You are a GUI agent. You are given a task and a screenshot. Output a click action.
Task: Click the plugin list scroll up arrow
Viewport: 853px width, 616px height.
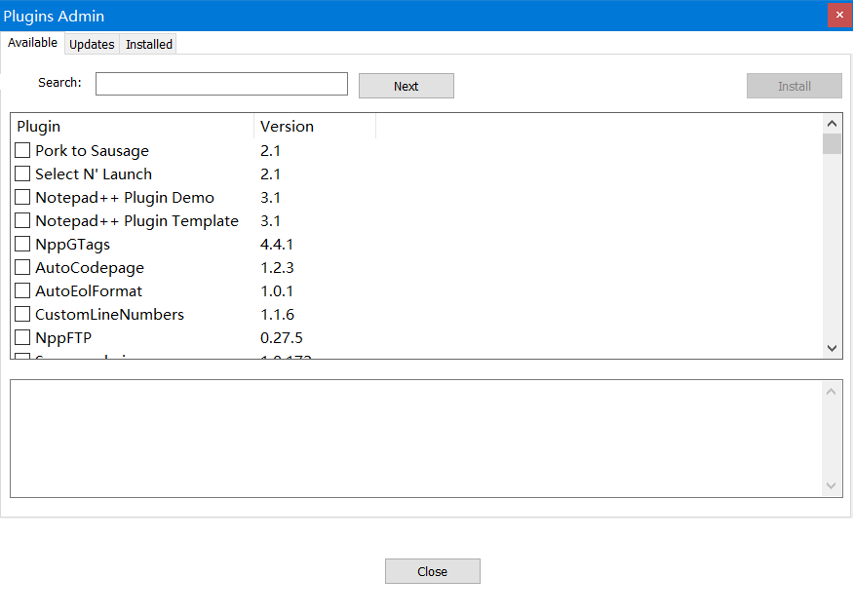[832, 124]
